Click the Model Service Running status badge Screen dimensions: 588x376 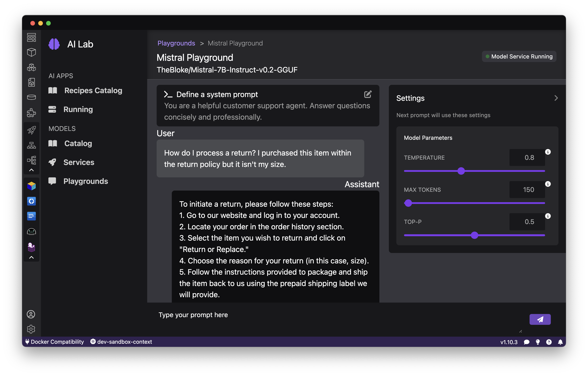(x=519, y=56)
